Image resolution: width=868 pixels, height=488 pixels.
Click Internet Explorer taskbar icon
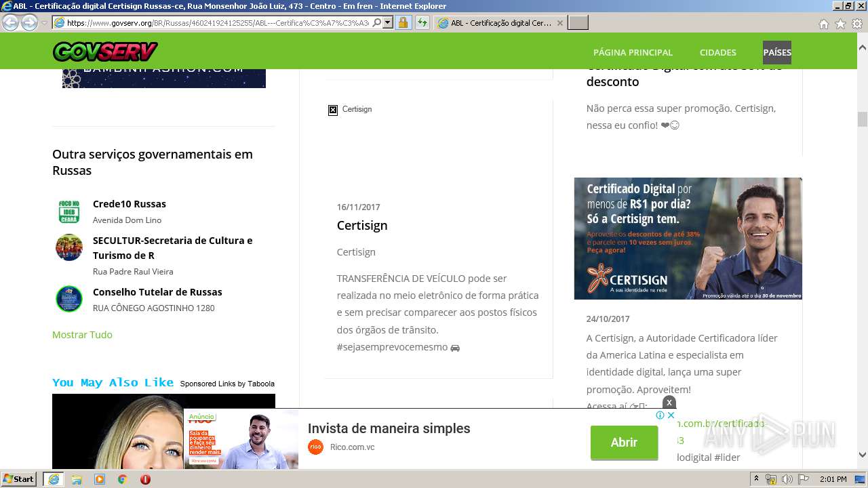pos(54,479)
